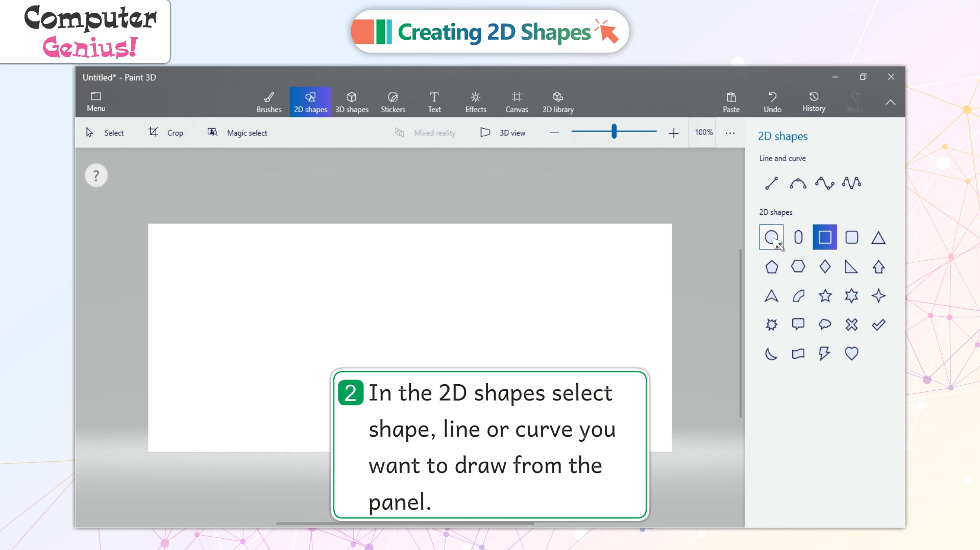Select the Six-point star shape
Screen dimensions: 980x550
click(851, 296)
